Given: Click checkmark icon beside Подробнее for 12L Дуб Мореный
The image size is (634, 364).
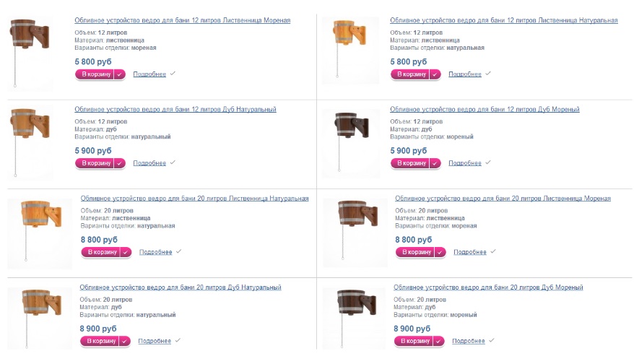Looking at the screenshot, I should [488, 162].
